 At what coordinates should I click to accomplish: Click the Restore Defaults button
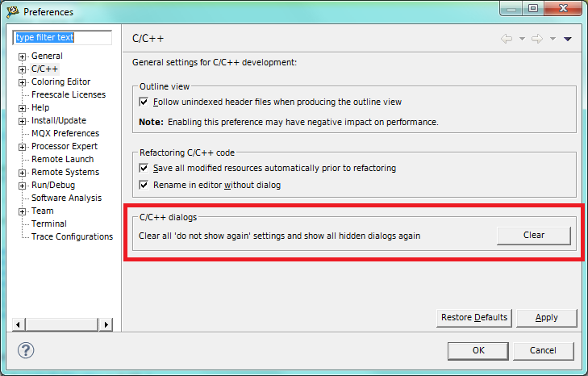click(473, 318)
